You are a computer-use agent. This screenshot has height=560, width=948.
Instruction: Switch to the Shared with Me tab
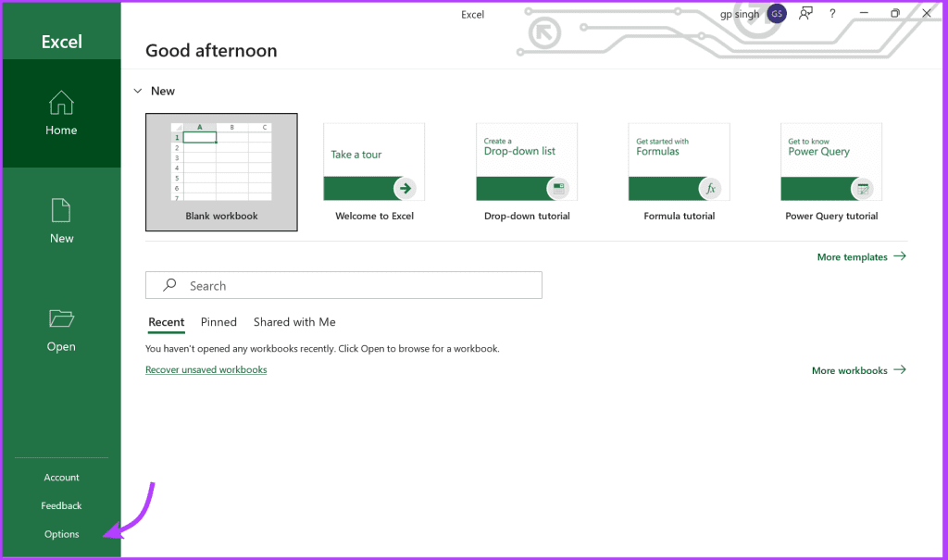294,322
